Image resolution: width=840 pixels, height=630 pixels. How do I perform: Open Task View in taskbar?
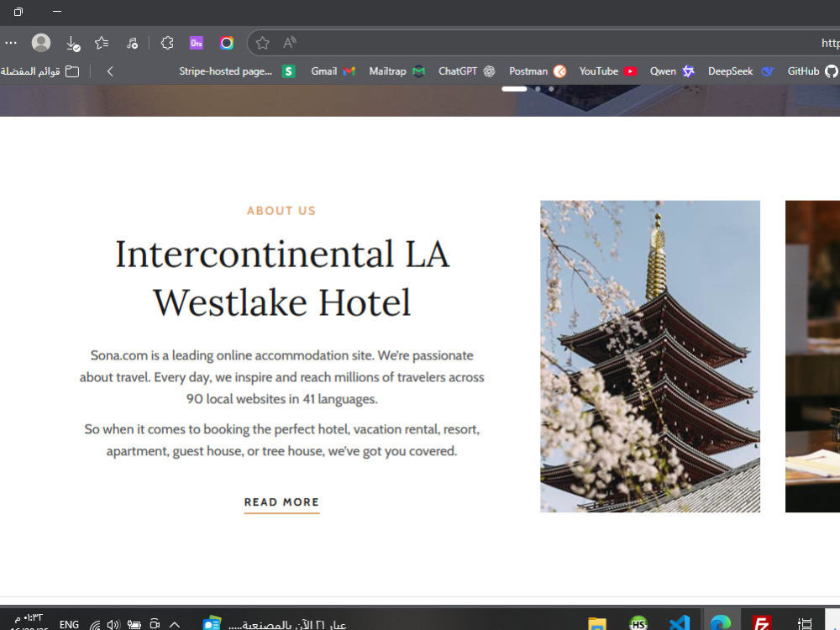click(805, 623)
